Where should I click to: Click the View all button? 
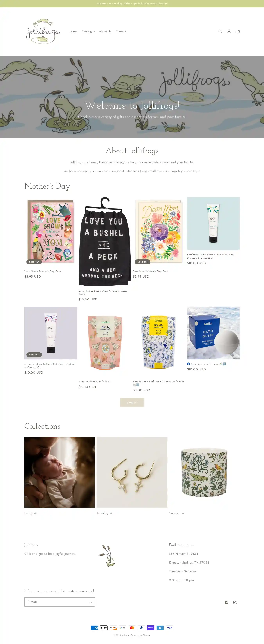click(132, 402)
